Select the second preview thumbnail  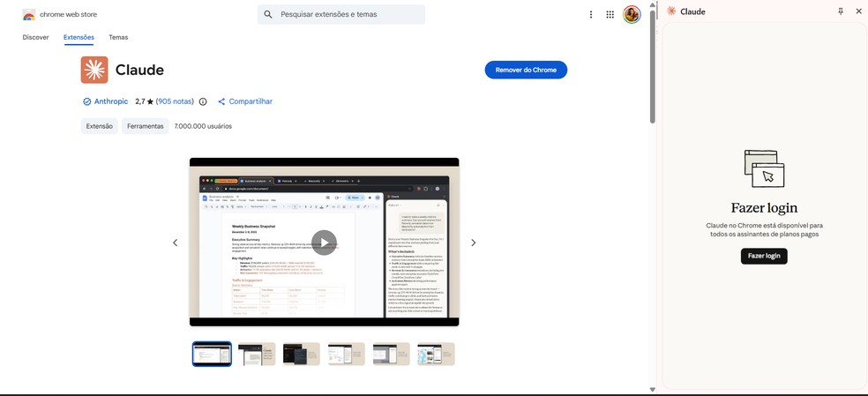point(257,354)
